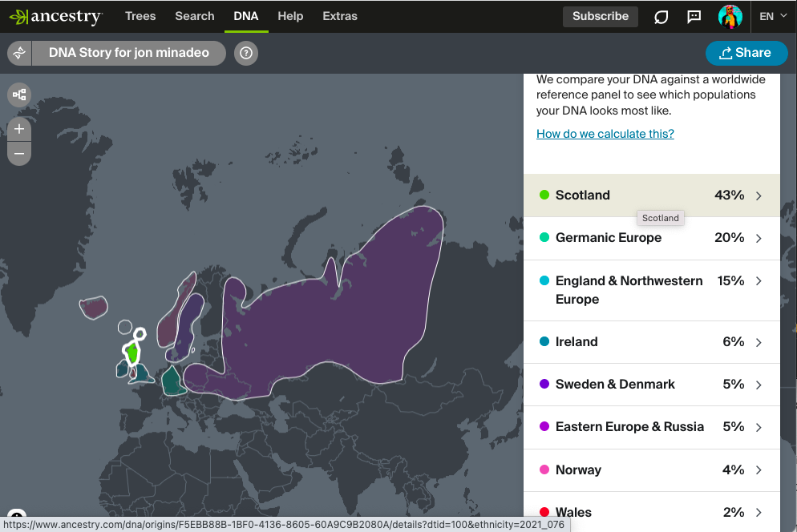Open the EN language dropdown

[x=773, y=16]
